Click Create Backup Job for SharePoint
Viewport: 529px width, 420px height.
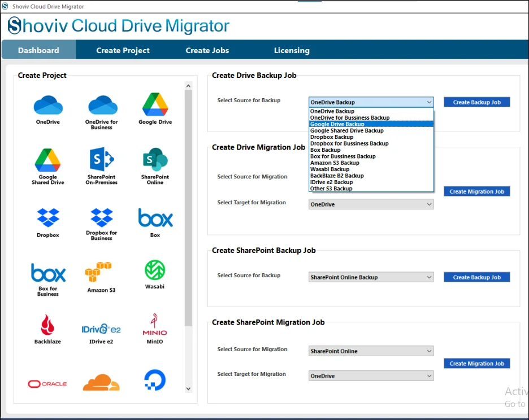[476, 277]
